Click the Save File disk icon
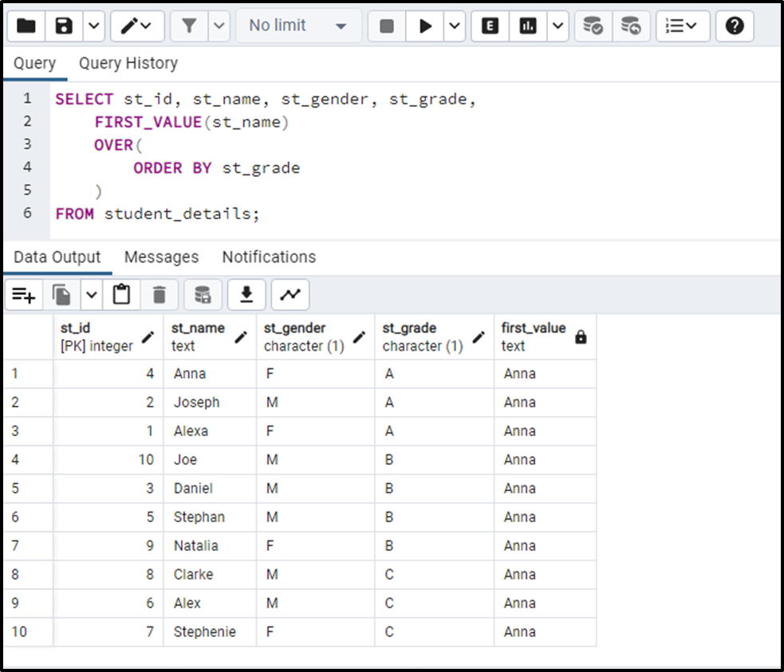 click(x=64, y=26)
